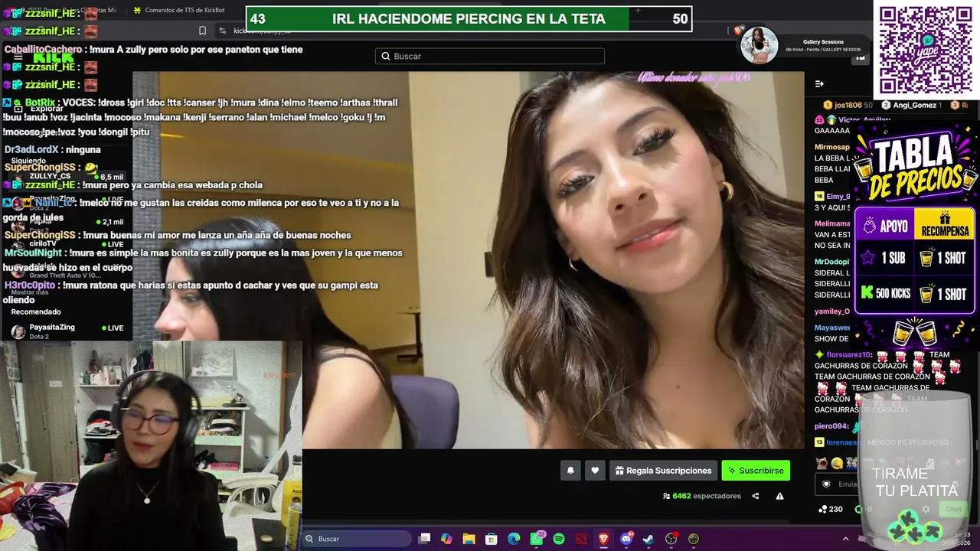Share the stream using the share icon
Screen dimensions: 980x551
coord(756,496)
